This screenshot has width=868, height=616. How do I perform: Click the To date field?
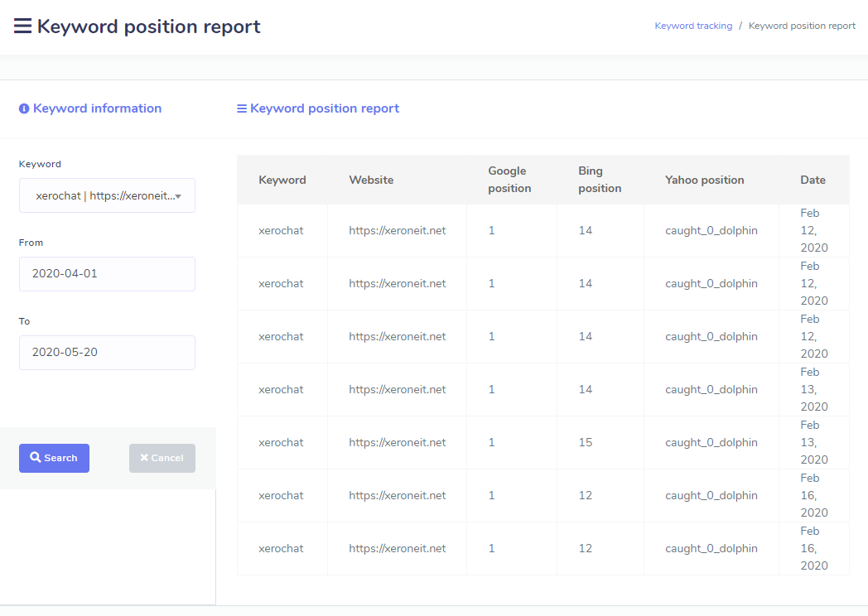coord(107,352)
